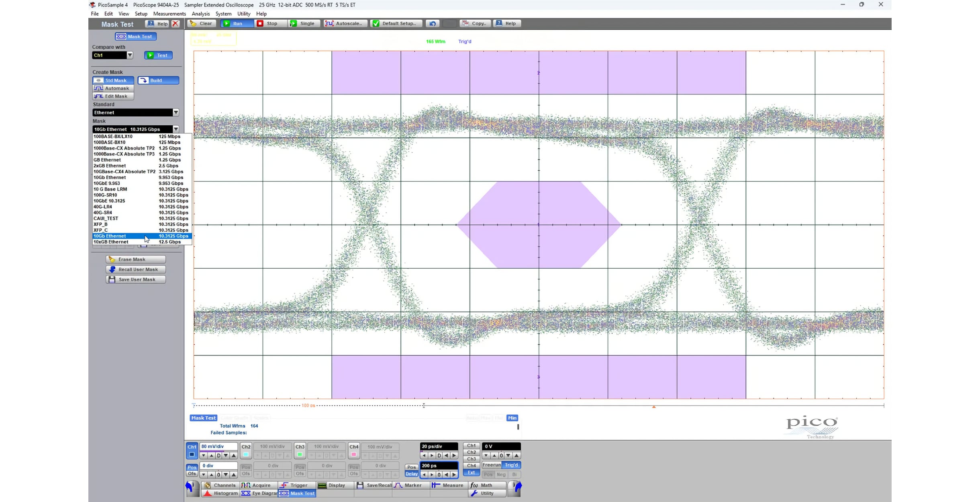This screenshot has width=980, height=502.
Task: Select Ch2 as trigger source
Action: (471, 453)
